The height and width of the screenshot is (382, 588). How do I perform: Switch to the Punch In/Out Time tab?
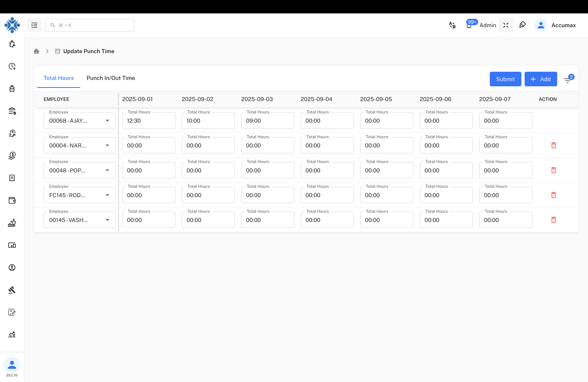(111, 78)
